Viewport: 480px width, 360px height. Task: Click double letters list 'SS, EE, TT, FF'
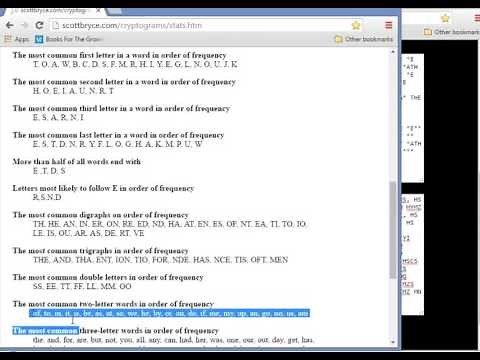82,286
